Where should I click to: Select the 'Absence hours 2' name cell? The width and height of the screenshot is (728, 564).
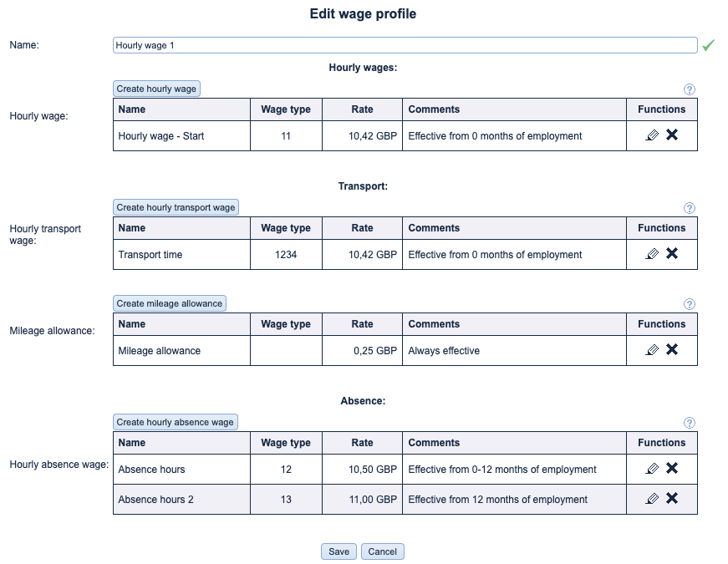pyautogui.click(x=181, y=500)
